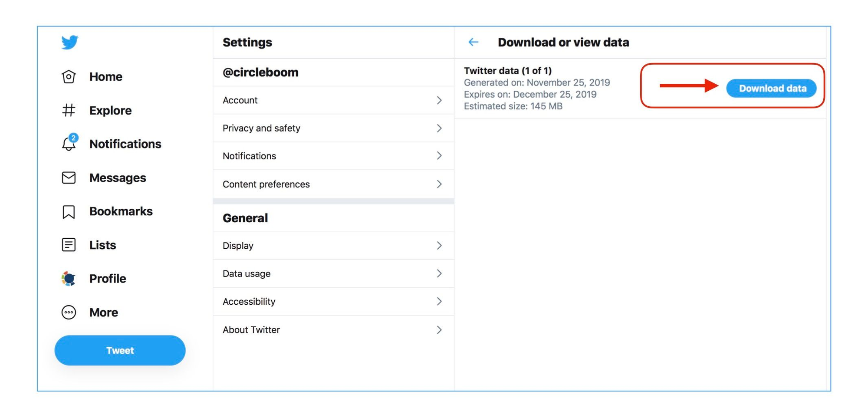Open the Messages envelope icon
Image resolution: width=868 pixels, height=418 pixels.
click(68, 178)
